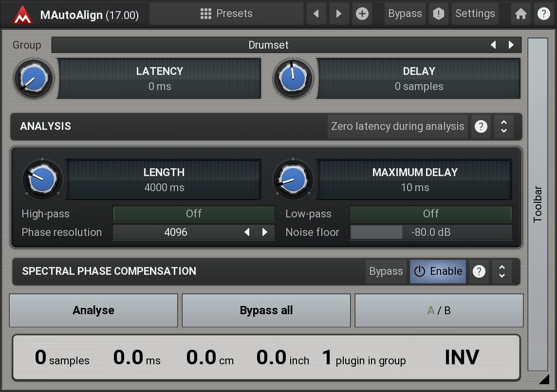Viewport: 557px width, 392px height.
Task: Open the Settings menu
Action: (x=475, y=14)
